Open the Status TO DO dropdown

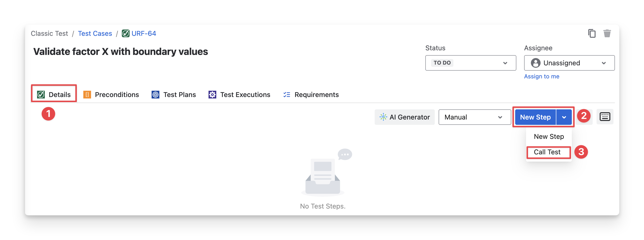[470, 63]
